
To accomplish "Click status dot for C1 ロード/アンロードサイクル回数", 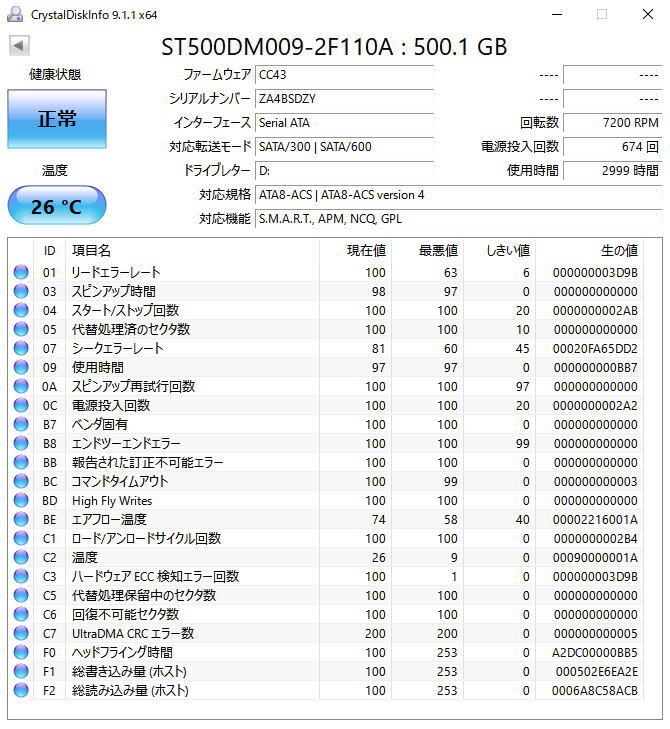I will point(21,538).
